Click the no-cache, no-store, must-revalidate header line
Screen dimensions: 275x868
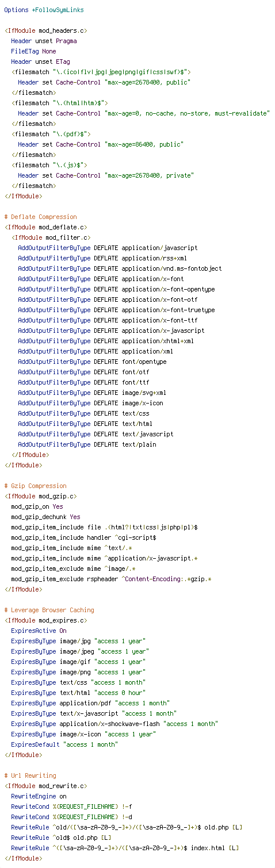[x=144, y=114]
